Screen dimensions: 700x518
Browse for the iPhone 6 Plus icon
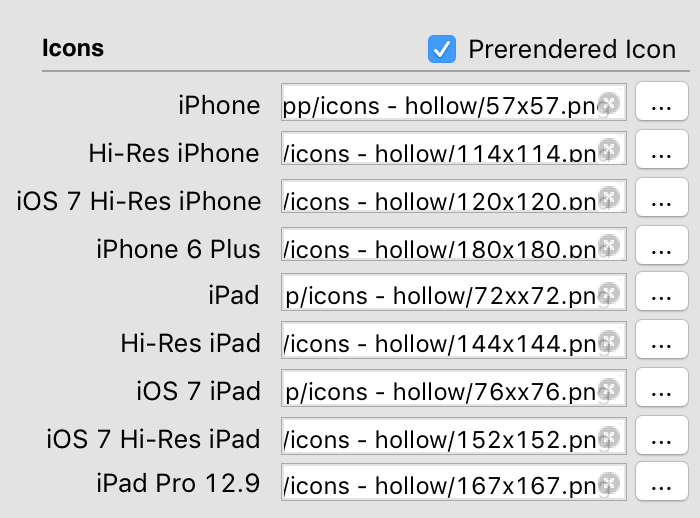[662, 248]
